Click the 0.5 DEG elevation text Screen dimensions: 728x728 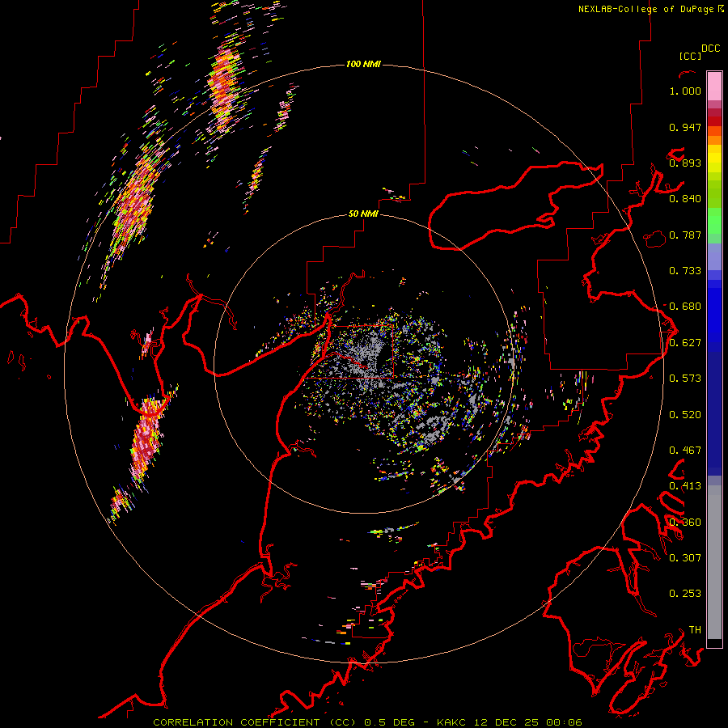tap(390, 722)
